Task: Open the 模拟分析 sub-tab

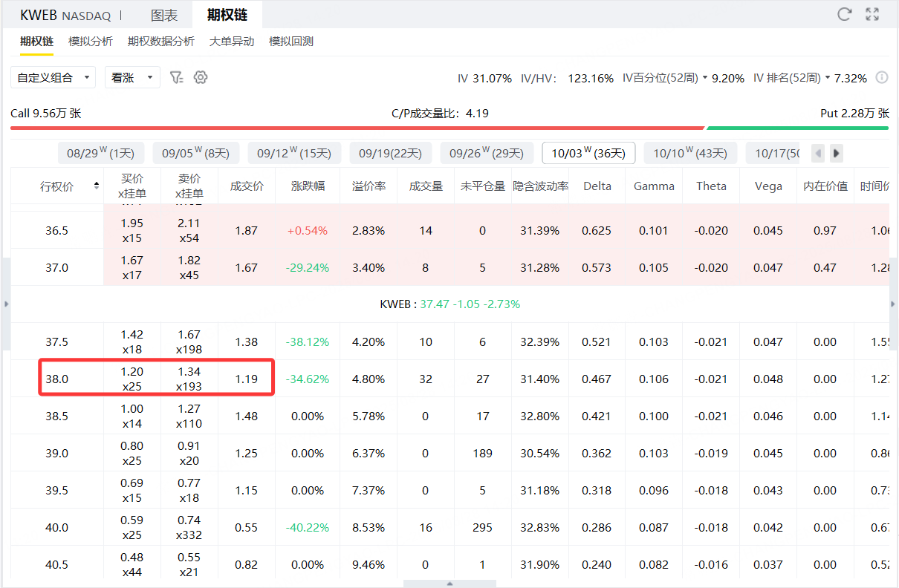Action: [x=91, y=42]
